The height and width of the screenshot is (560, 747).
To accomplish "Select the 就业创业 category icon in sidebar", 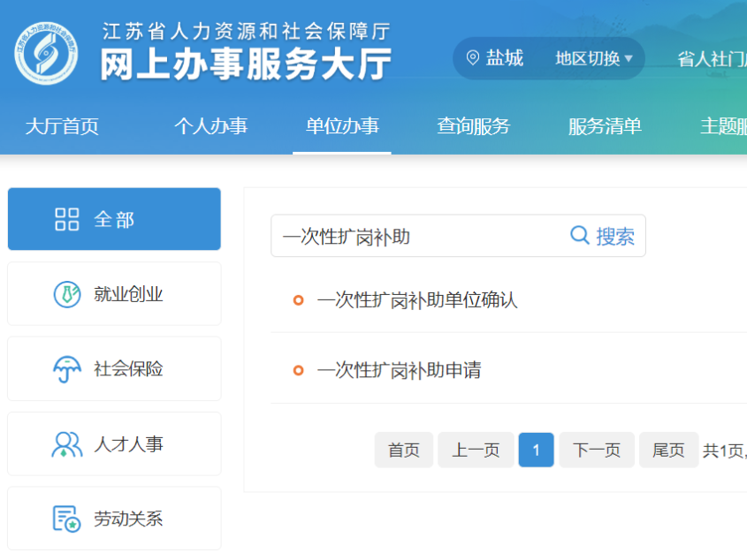I will pyautogui.click(x=66, y=292).
